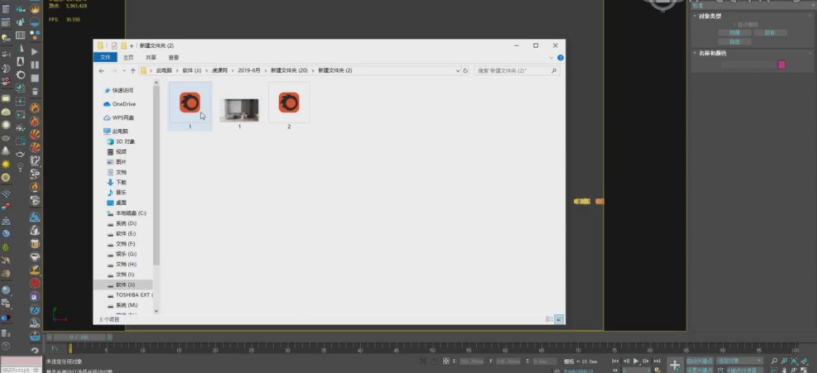Click the 3ds Max play animation button

(636, 361)
